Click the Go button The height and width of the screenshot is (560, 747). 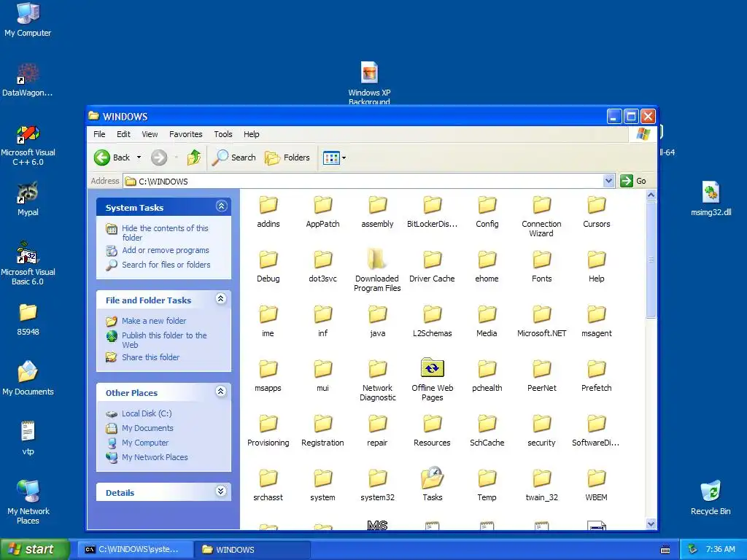tap(633, 181)
